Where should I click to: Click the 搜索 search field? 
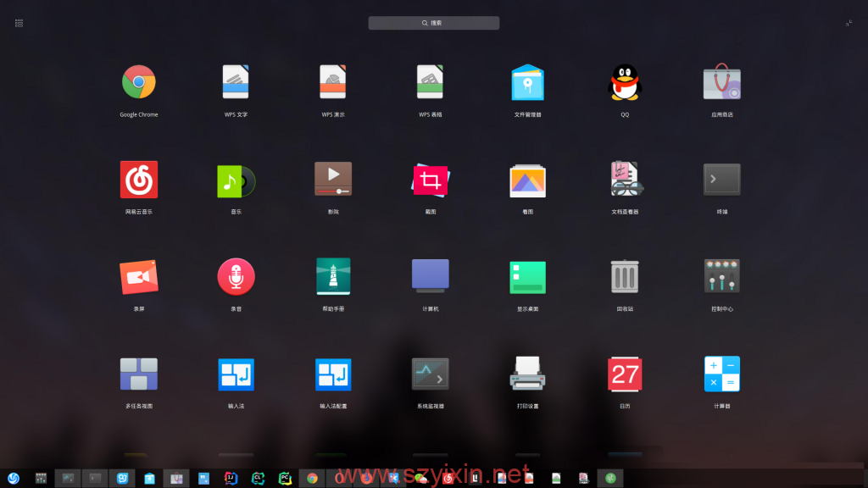click(x=433, y=23)
